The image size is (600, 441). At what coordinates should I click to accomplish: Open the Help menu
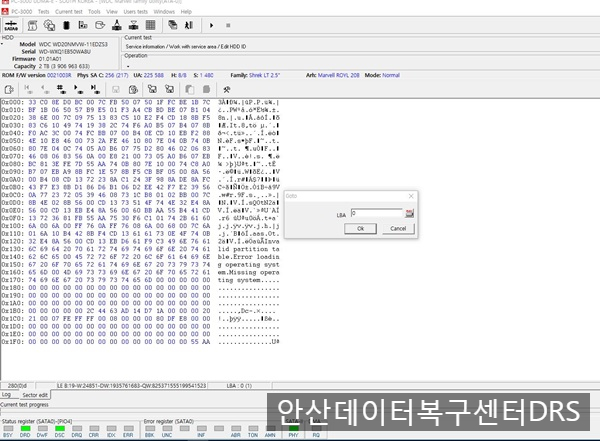click(x=186, y=11)
